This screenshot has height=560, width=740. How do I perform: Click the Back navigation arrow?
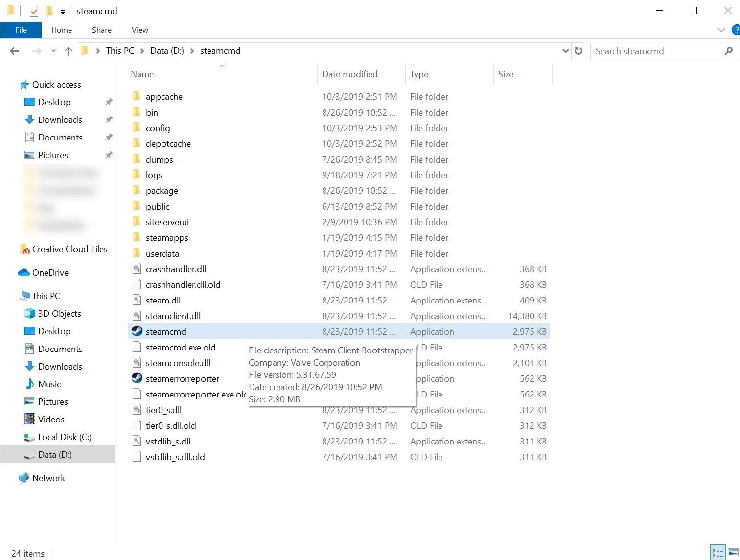coord(14,51)
